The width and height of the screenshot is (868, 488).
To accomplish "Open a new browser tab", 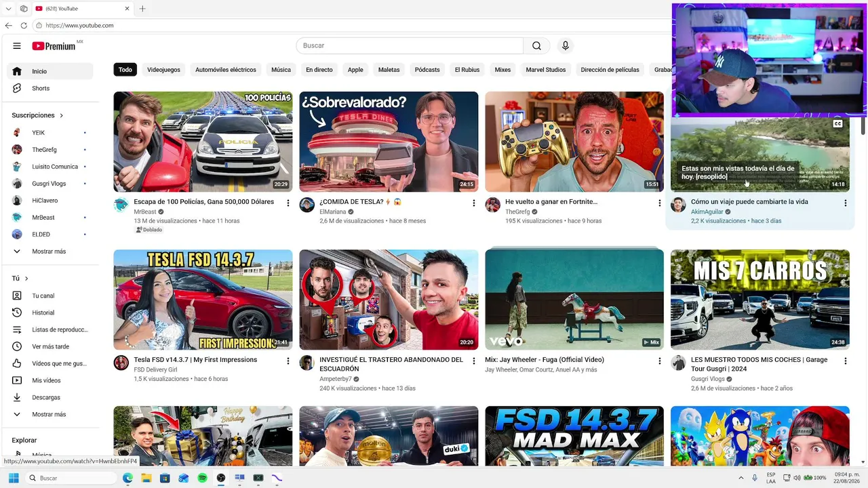I will point(142,9).
